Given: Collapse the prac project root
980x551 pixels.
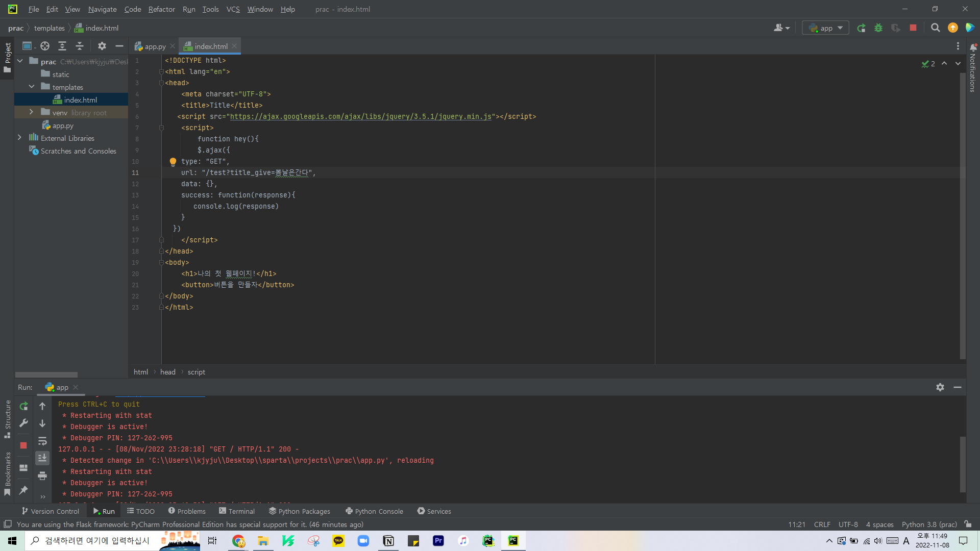Looking at the screenshot, I should tap(20, 61).
